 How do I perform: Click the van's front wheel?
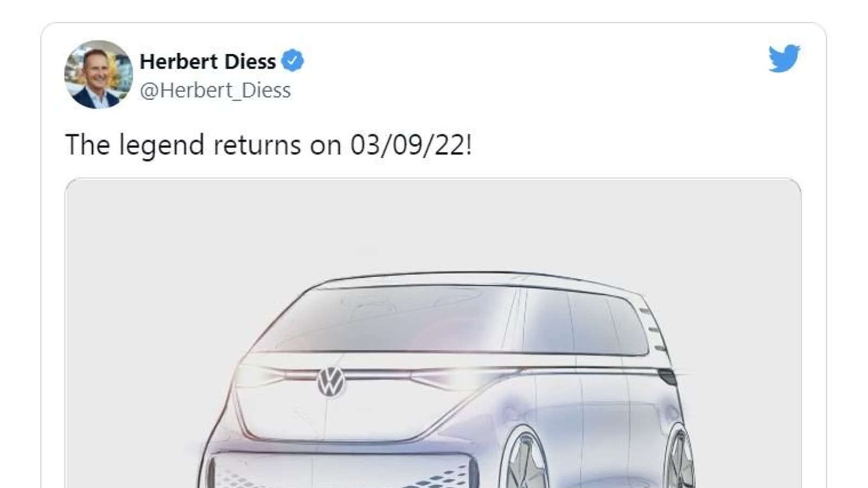pyautogui.click(x=525, y=461)
